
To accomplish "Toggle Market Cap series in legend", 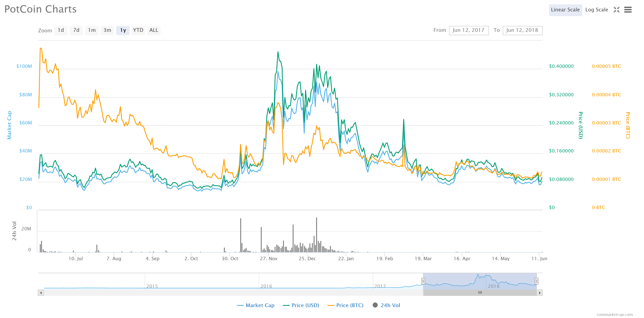I will (x=256, y=305).
